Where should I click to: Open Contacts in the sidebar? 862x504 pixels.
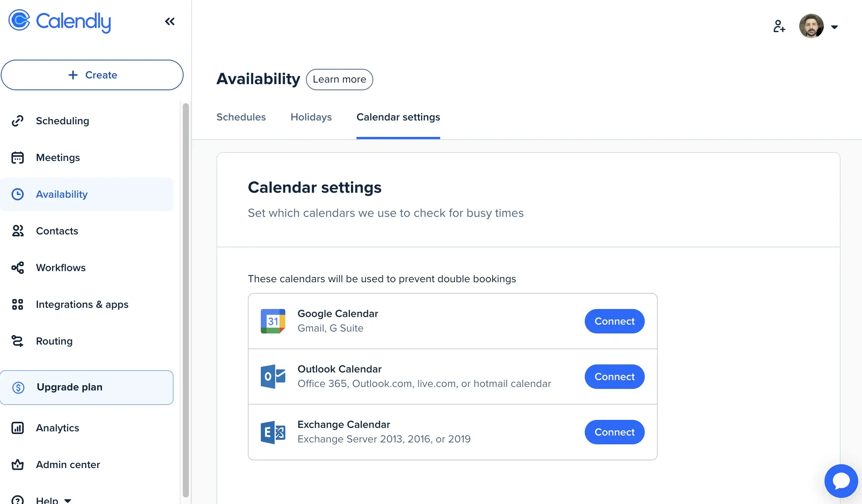pyautogui.click(x=57, y=231)
